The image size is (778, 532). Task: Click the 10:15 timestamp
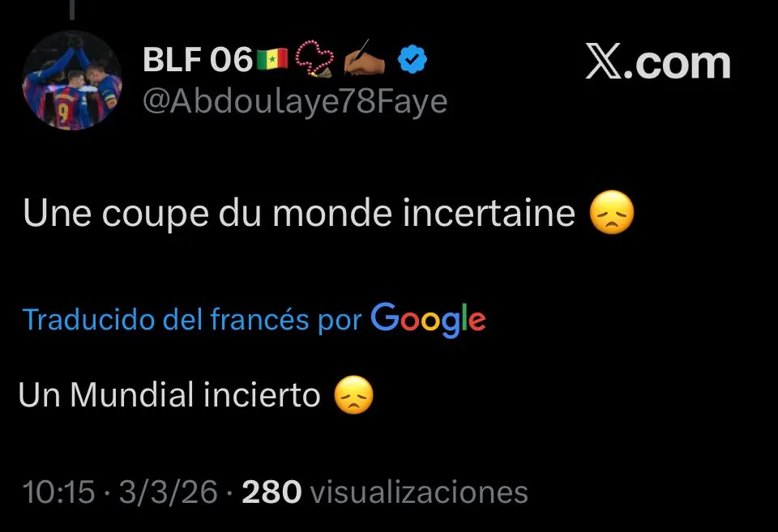click(58, 492)
